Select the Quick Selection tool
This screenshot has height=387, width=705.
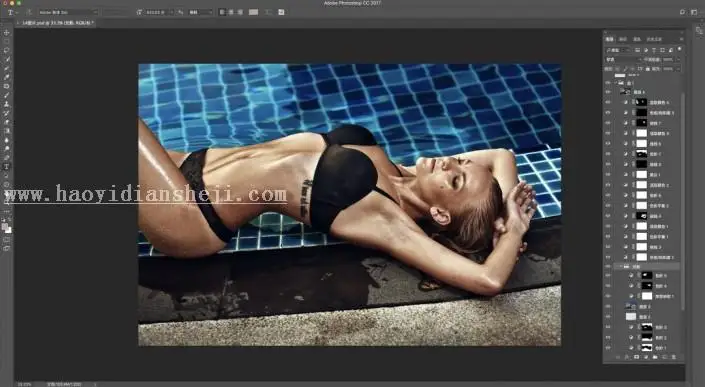(7, 60)
